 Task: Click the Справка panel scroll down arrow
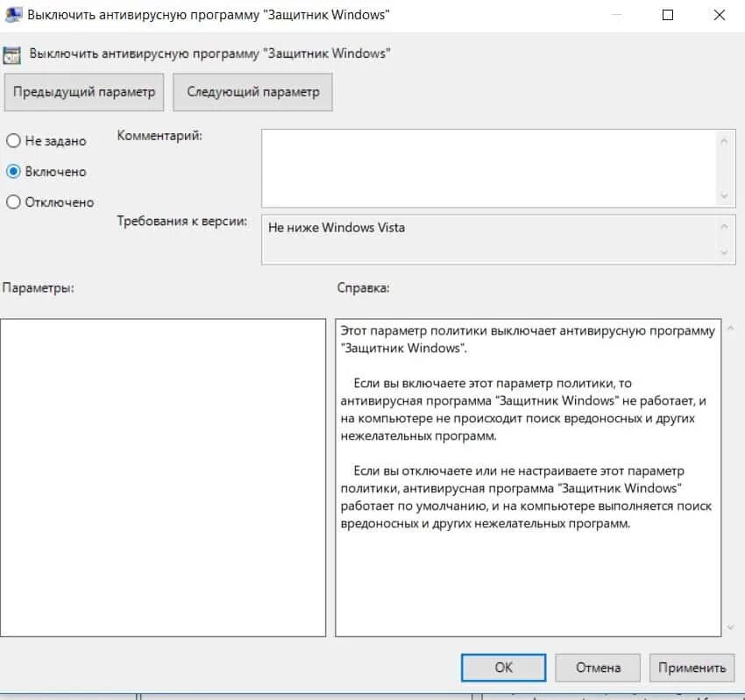pos(731,628)
